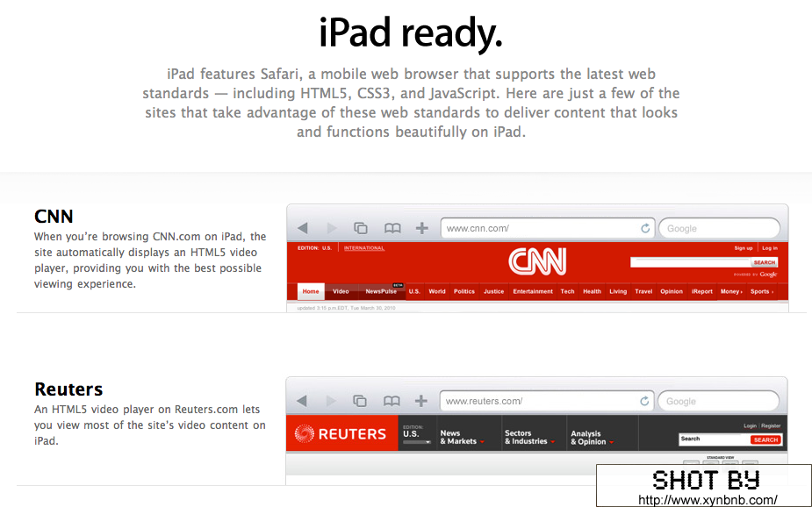Click the back arrow in the Reuters browser
The width and height of the screenshot is (812, 507).
pyautogui.click(x=302, y=401)
